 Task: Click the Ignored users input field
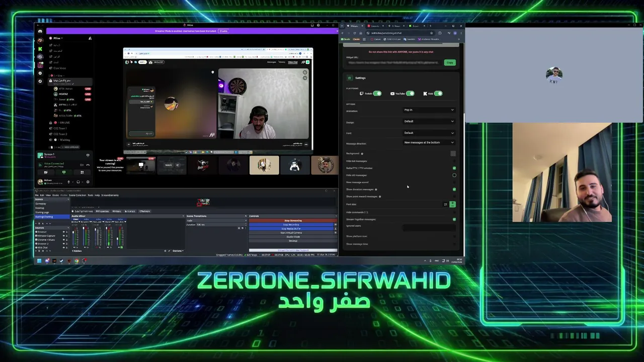pos(429,228)
